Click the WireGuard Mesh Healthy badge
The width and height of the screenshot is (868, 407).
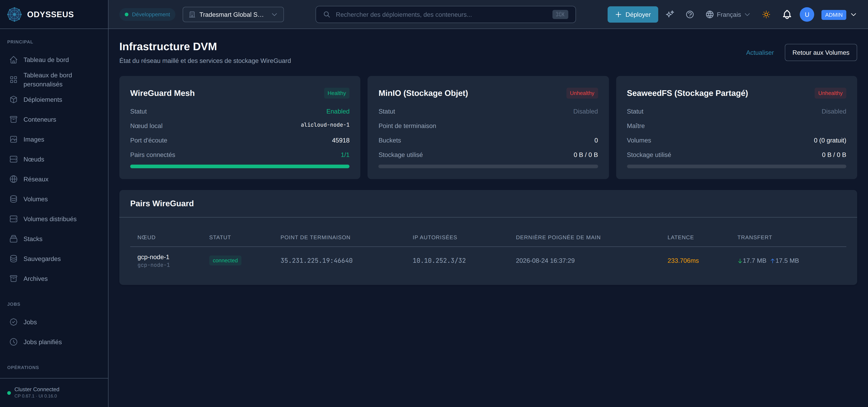point(337,93)
